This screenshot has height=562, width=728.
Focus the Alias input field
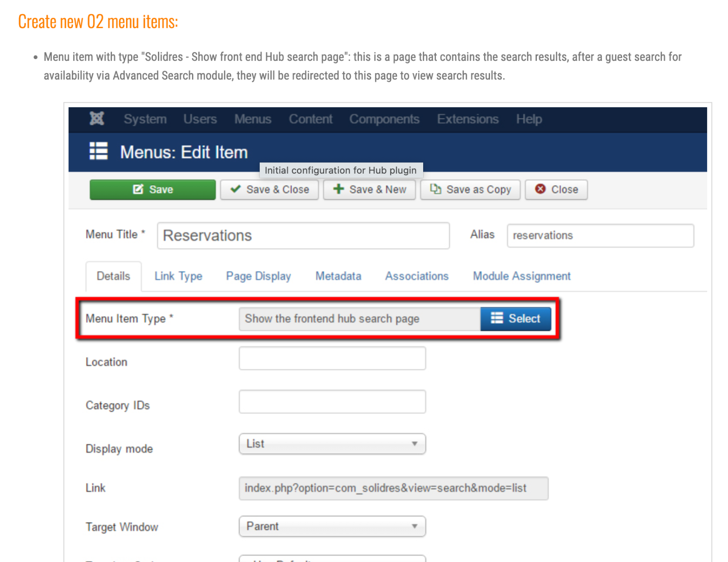coord(600,236)
